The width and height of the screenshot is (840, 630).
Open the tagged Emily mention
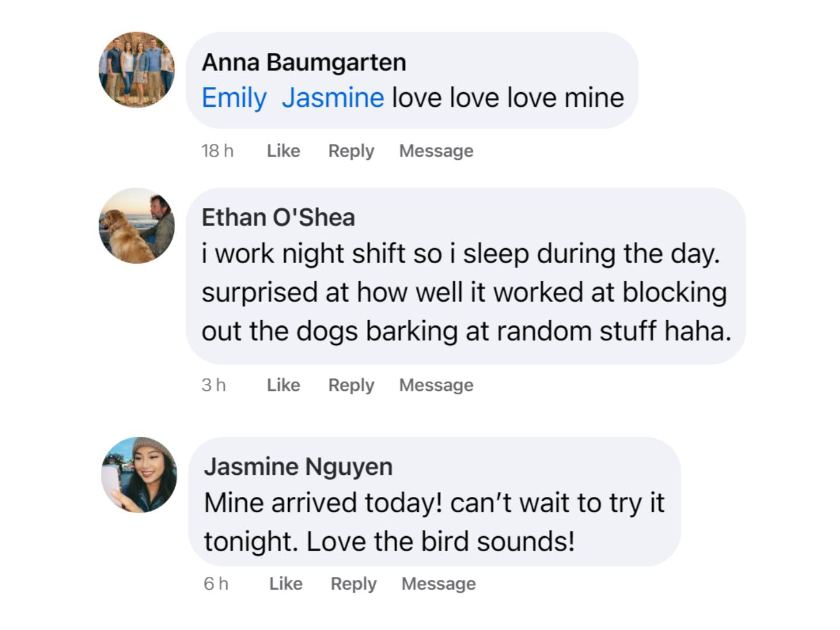click(x=234, y=98)
